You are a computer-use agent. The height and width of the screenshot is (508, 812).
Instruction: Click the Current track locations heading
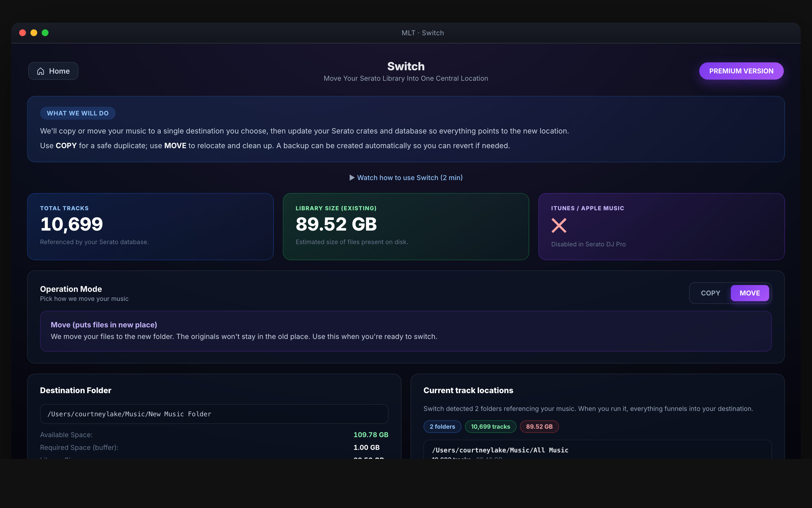click(x=468, y=390)
